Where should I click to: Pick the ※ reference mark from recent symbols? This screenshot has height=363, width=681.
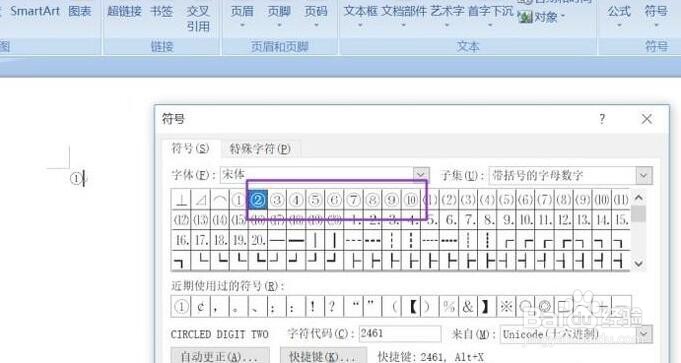(x=506, y=307)
